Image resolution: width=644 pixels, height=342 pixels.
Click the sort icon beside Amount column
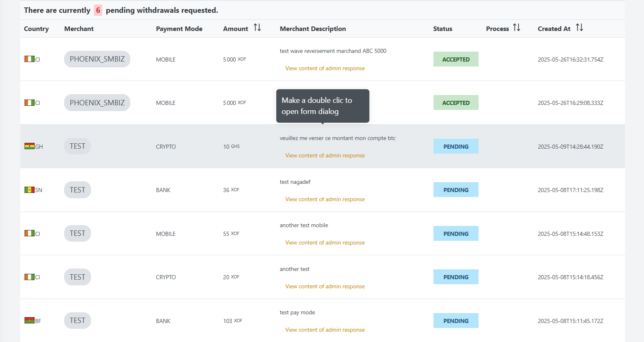(x=257, y=28)
